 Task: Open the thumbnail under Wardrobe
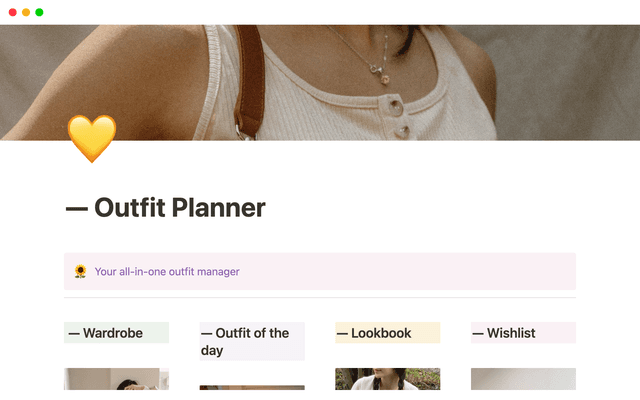(x=116, y=379)
